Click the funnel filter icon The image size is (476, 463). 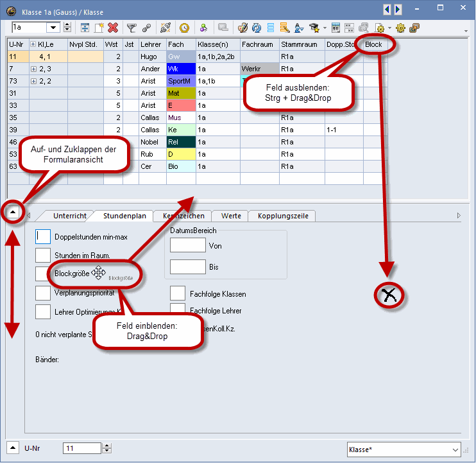[131, 28]
